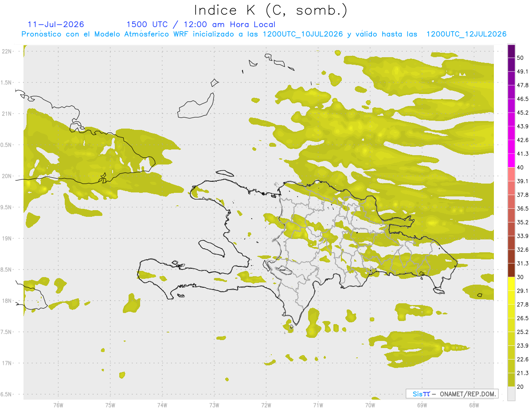Viewport: 532px width, 411px height.
Task: Click the colorbar value '25.2'
Action: 522,332
